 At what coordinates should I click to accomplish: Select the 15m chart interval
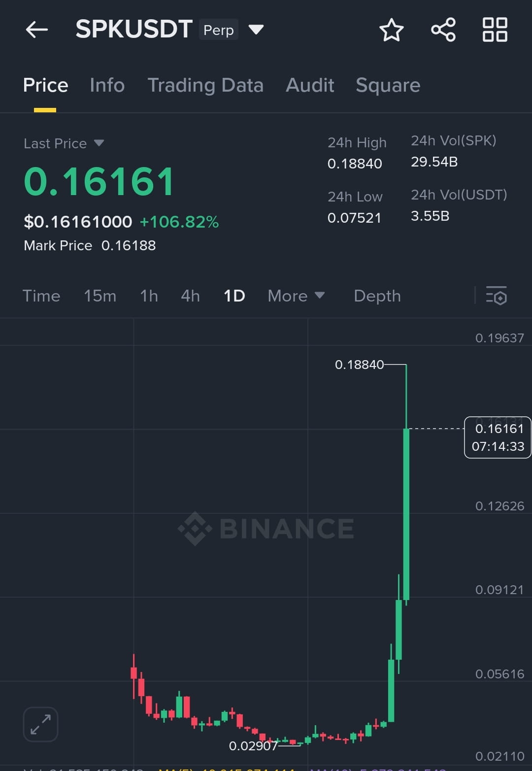click(100, 296)
